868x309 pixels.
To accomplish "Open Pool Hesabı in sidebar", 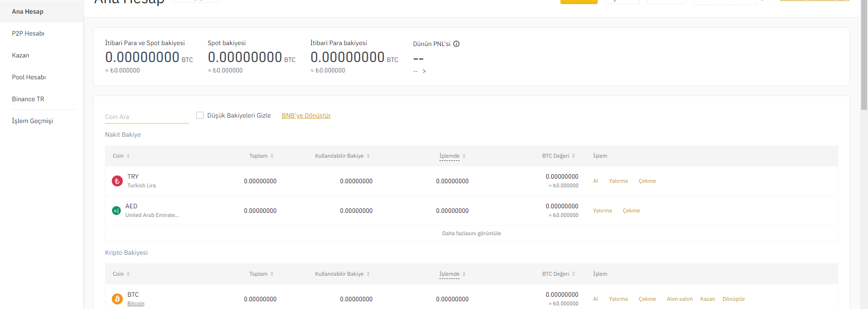I will click(29, 77).
